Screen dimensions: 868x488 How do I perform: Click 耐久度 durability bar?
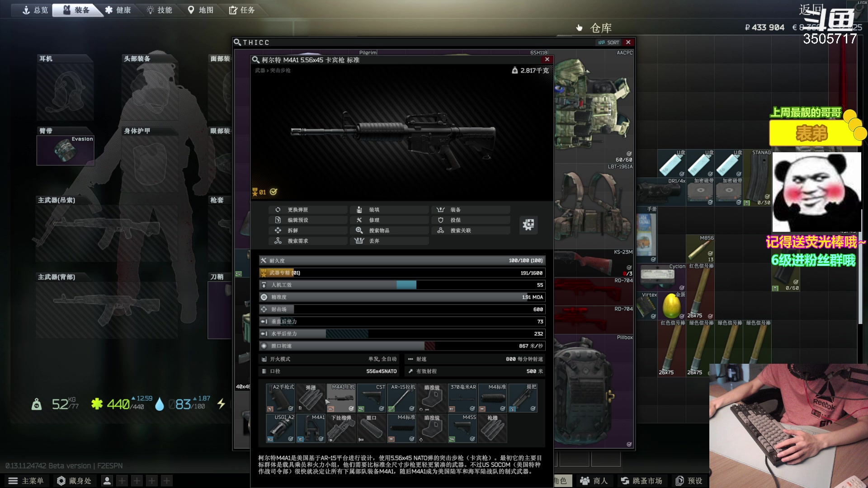point(402,261)
